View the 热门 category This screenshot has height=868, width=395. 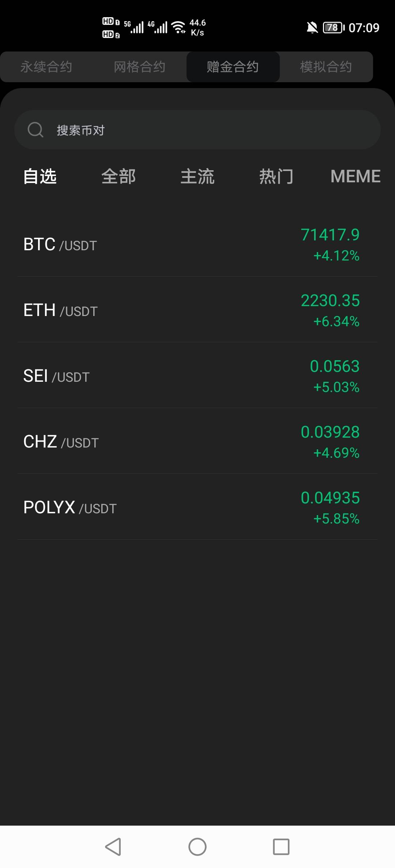click(x=276, y=176)
